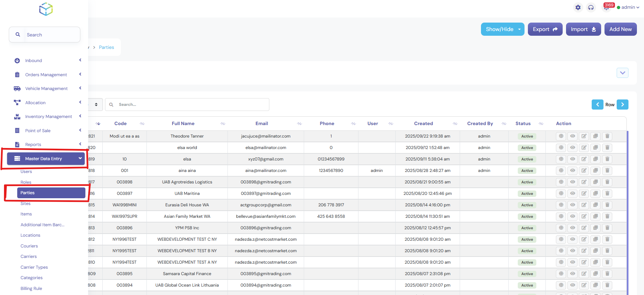Image resolution: width=644 pixels, height=295 pixels.
Task: Click the globe icon for UAB Maritina row
Action: coord(561,194)
